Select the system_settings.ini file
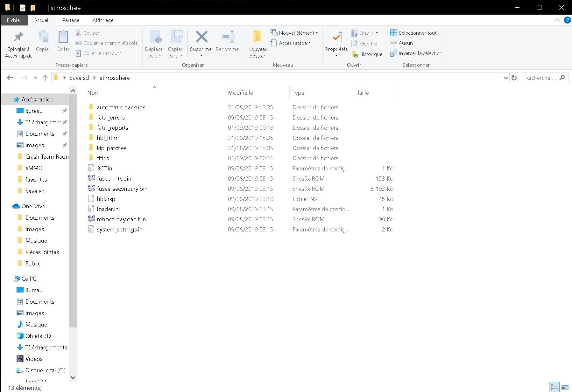This screenshot has width=572, height=392. tap(120, 230)
